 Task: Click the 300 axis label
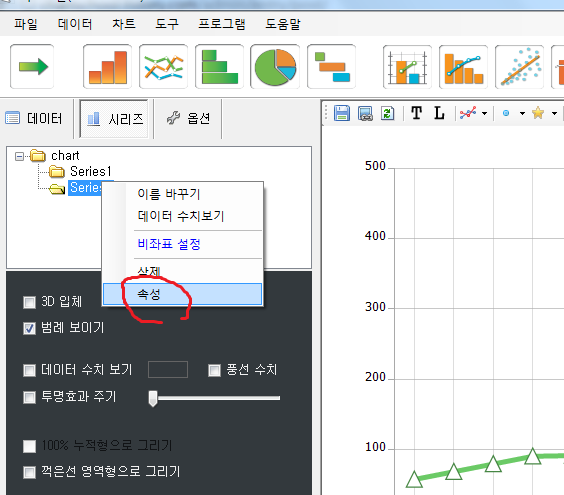coord(375,307)
